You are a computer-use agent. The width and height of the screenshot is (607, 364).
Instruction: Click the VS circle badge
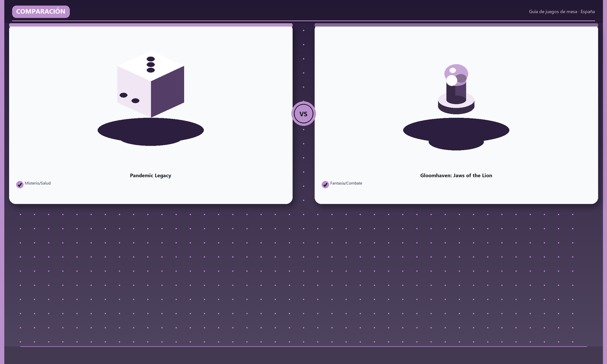point(303,114)
